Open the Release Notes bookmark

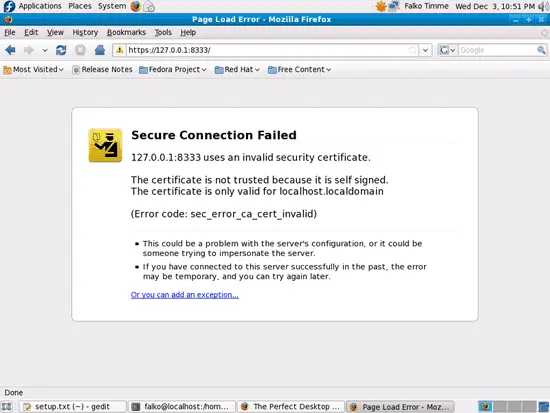(x=102, y=69)
